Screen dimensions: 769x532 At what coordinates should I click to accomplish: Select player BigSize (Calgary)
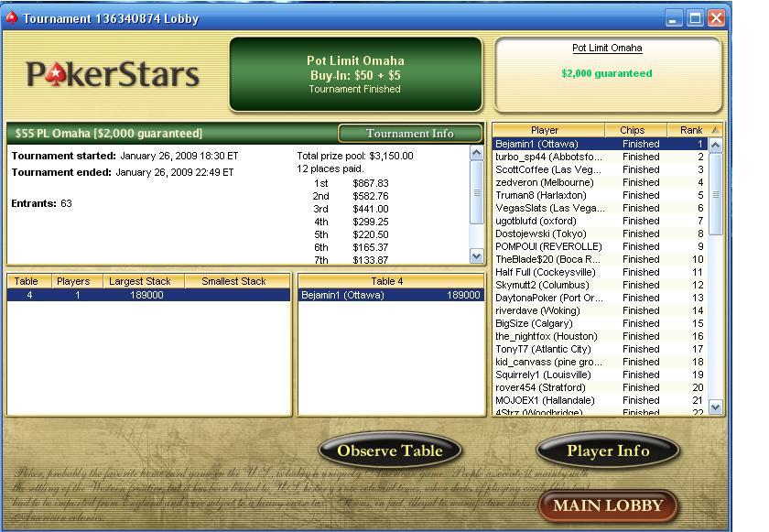[601, 323]
